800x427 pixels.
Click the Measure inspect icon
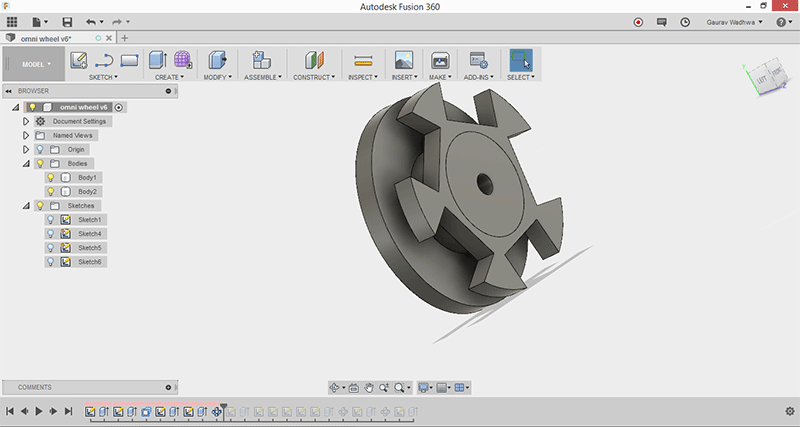363,61
